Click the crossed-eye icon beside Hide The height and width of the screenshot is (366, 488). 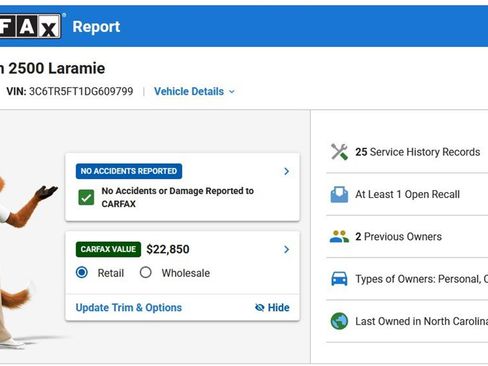pos(260,307)
